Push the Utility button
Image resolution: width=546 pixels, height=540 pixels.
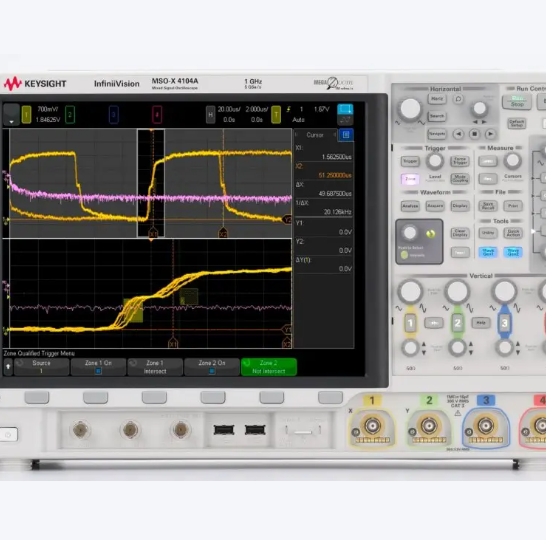pyautogui.click(x=488, y=233)
